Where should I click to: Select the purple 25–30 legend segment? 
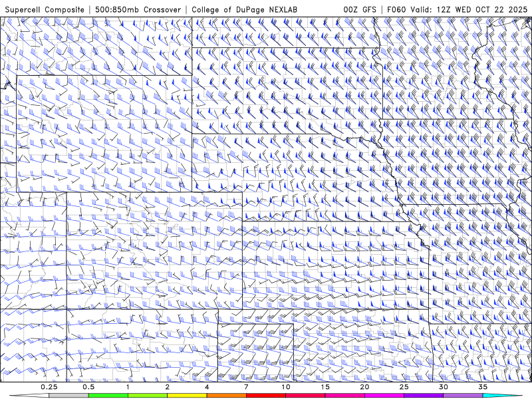point(424,396)
